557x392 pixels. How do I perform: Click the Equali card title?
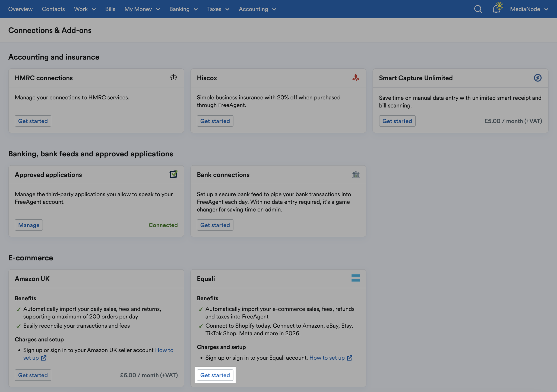(x=206, y=279)
